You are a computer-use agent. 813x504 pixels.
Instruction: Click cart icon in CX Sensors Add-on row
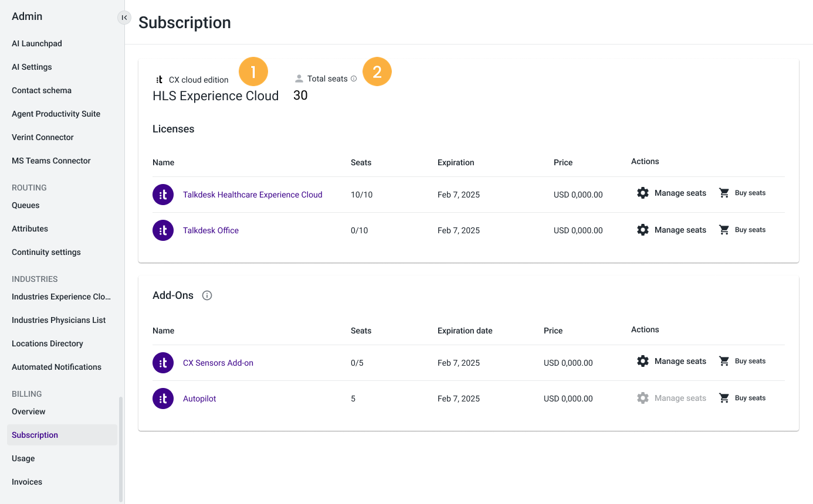click(x=724, y=361)
